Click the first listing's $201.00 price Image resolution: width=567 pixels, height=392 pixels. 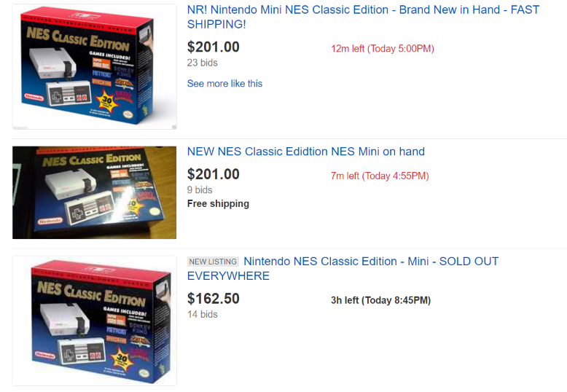pyautogui.click(x=214, y=47)
